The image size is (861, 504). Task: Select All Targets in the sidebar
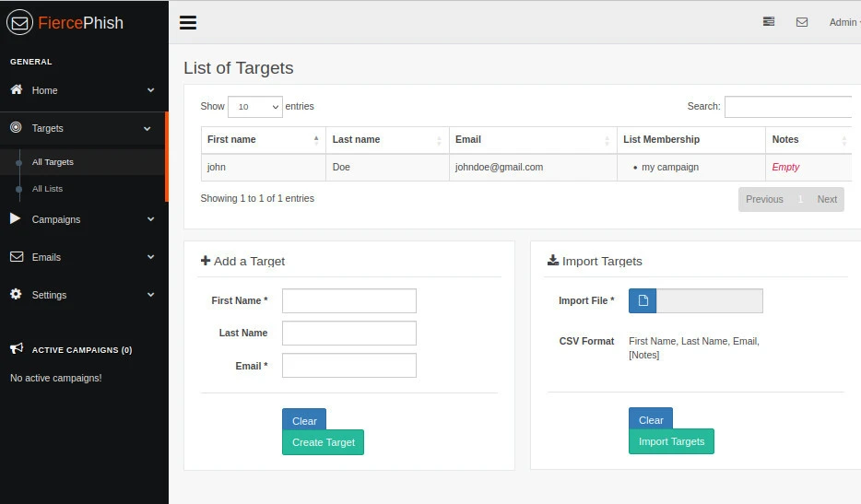pyautogui.click(x=53, y=162)
